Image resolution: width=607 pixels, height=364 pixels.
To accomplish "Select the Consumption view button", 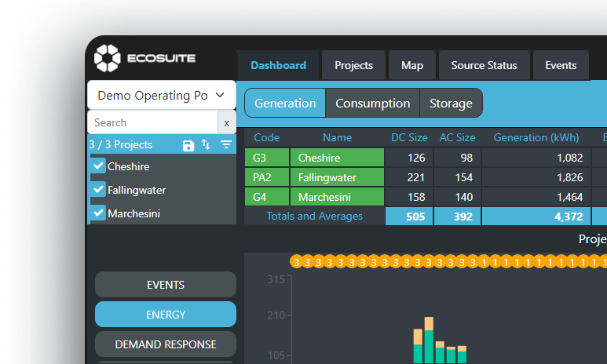I will (372, 104).
